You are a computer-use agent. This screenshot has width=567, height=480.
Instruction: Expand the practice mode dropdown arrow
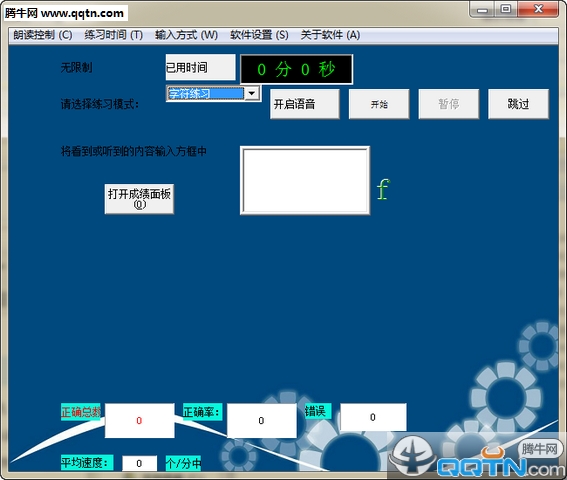click(x=252, y=93)
